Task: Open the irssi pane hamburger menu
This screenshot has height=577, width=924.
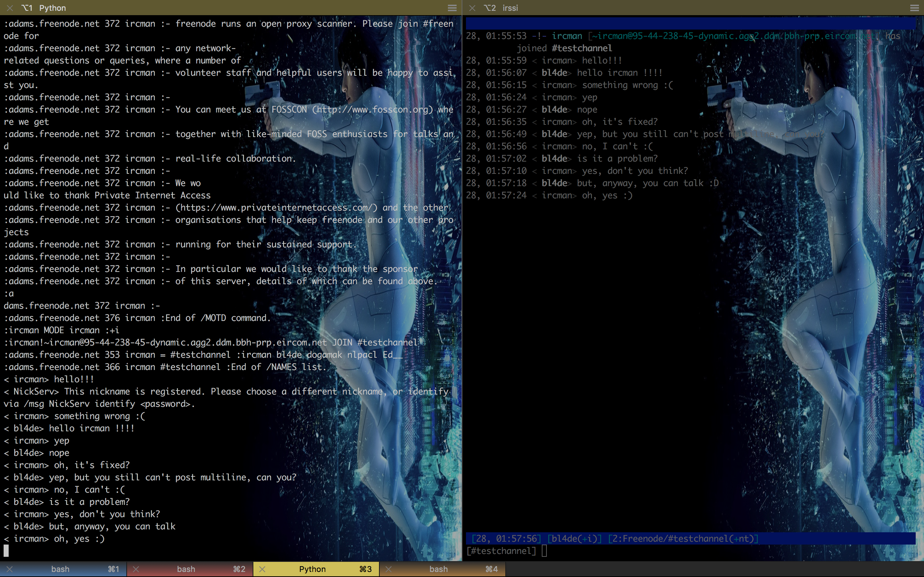Action: tap(914, 8)
